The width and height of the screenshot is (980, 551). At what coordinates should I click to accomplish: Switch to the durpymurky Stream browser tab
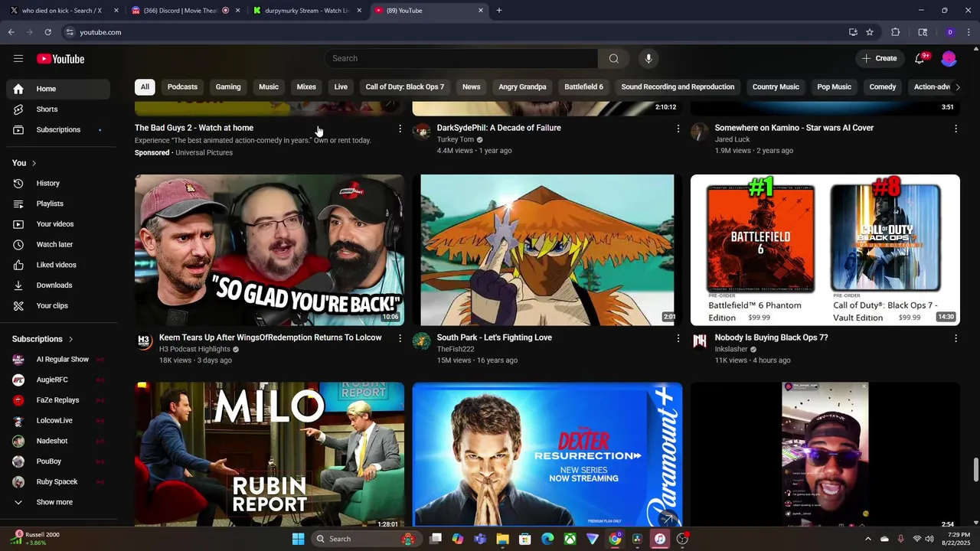[x=308, y=11]
